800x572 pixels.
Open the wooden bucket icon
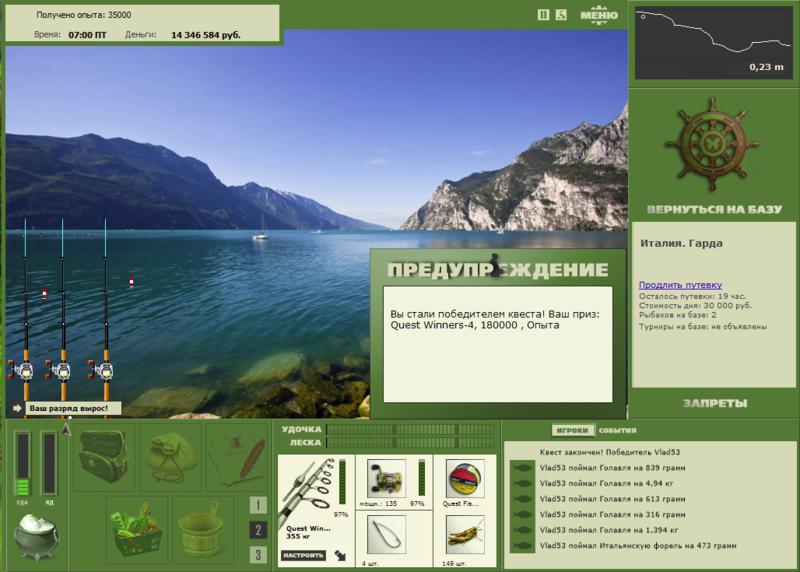coord(201,529)
